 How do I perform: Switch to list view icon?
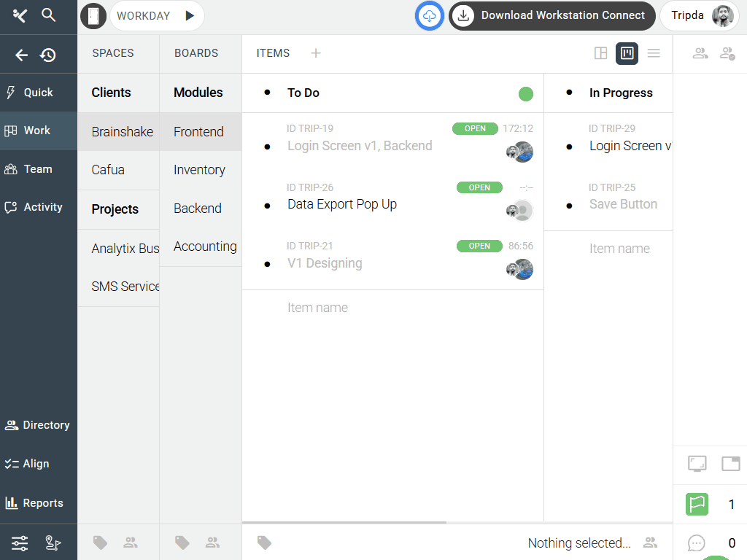[x=654, y=53]
